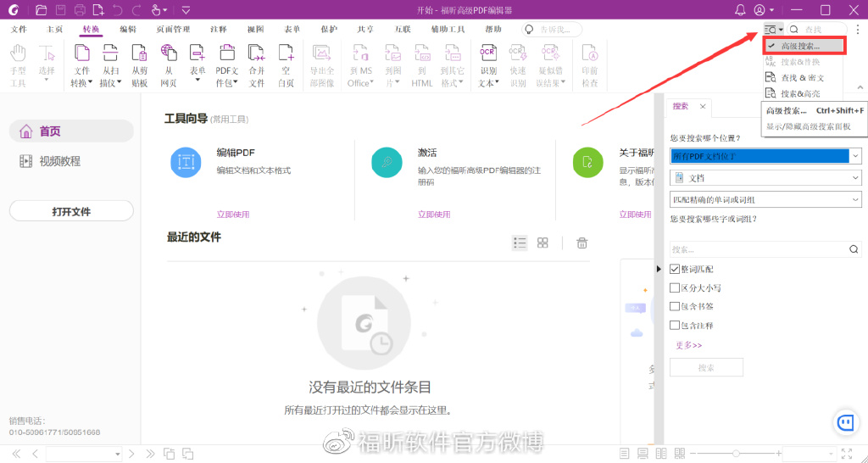Click the fullscreen icon in status bar
The width and height of the screenshot is (868, 463).
847,454
